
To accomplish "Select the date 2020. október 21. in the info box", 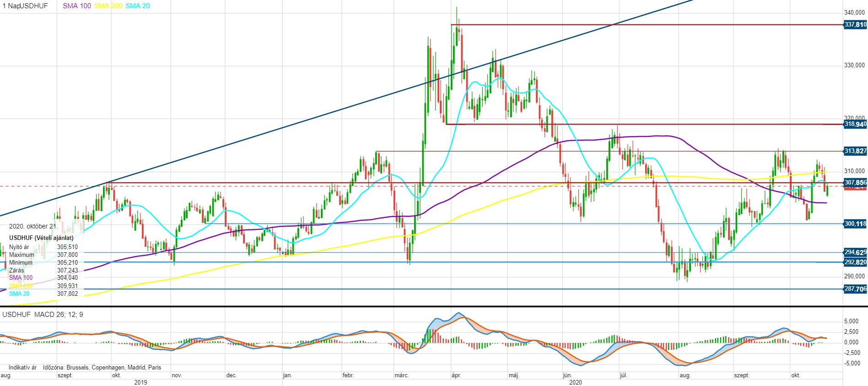I will [33, 226].
